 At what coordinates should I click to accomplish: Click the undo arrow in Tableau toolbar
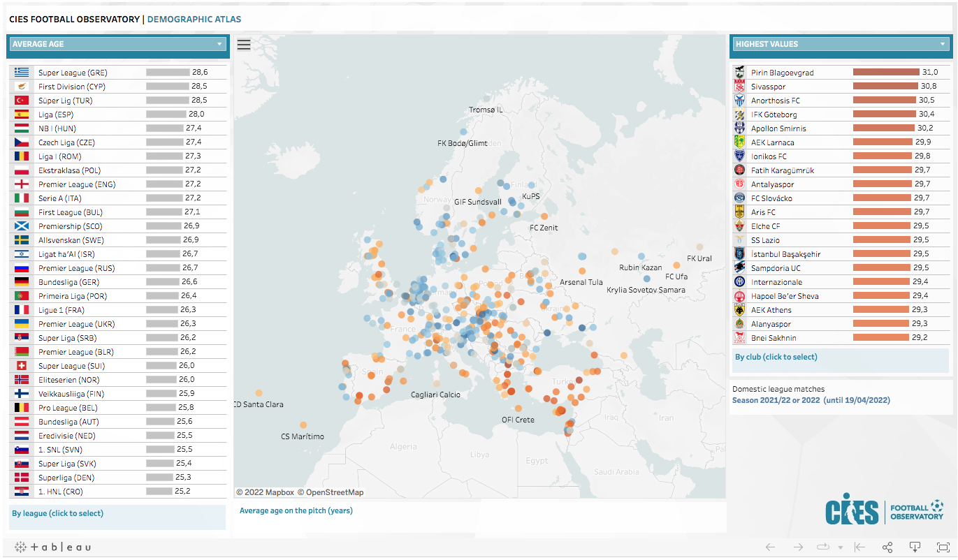coord(771,547)
